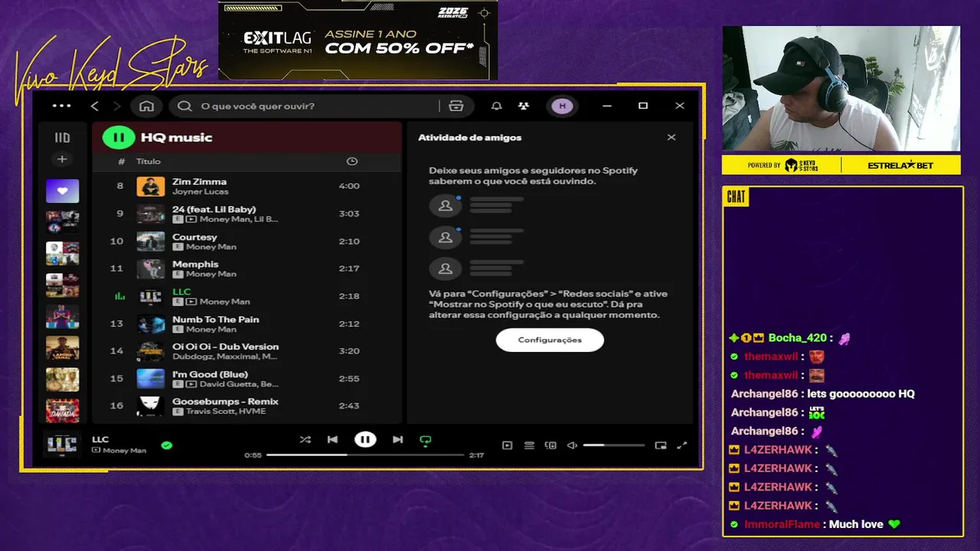Open the Browse icon in search bar
Screen dimensions: 980x551
pyautogui.click(x=456, y=106)
